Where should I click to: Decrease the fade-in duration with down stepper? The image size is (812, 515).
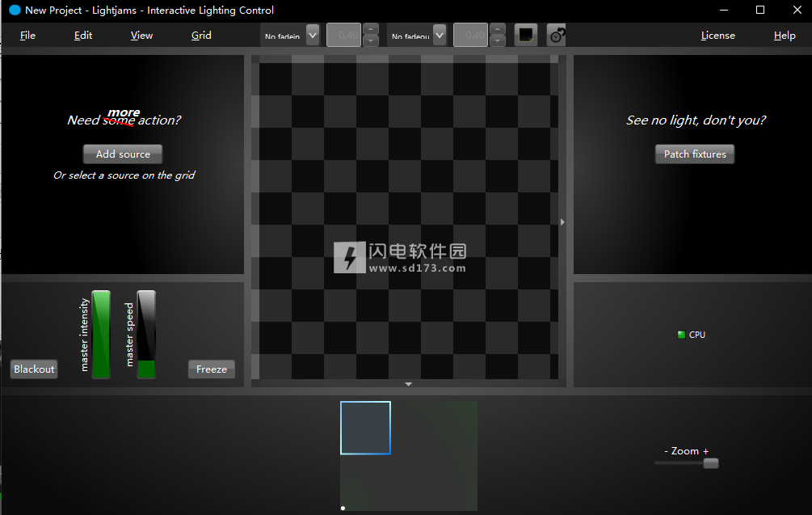370,41
